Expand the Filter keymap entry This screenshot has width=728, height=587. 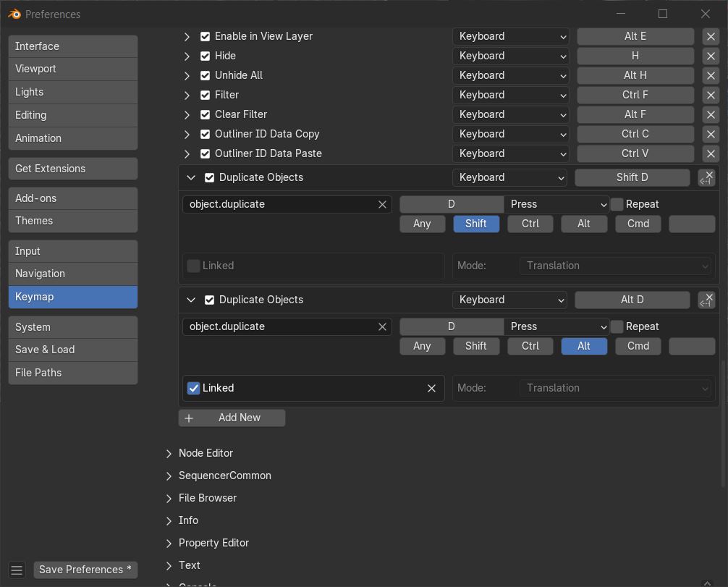(187, 96)
